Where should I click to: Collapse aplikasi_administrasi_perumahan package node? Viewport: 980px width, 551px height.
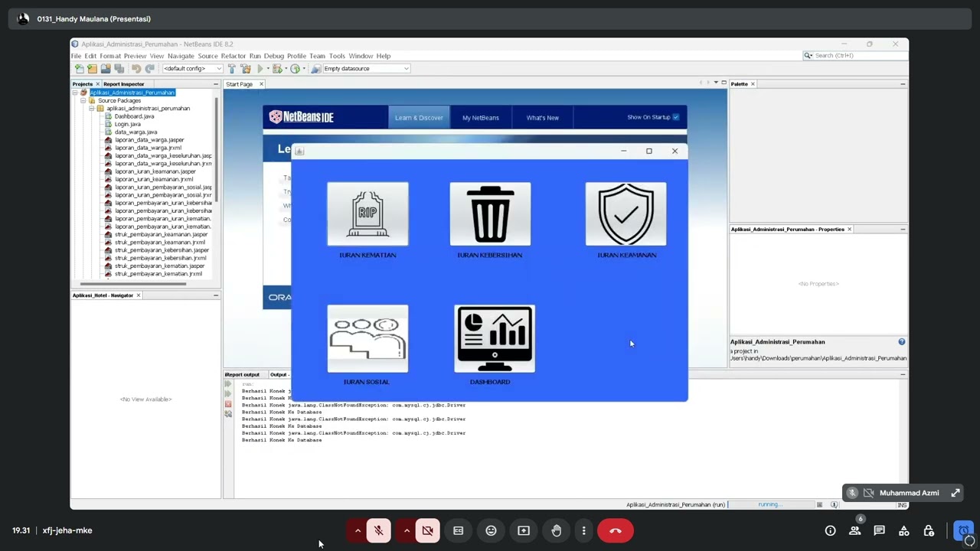[91, 108]
